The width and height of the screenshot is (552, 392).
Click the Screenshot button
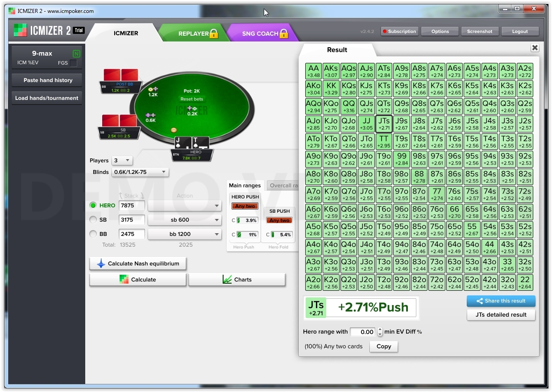click(x=480, y=31)
